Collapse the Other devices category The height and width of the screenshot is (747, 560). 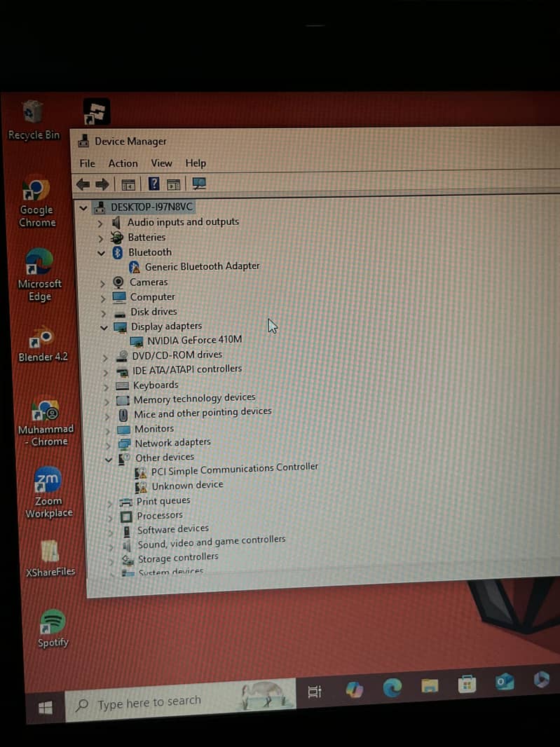pos(108,460)
